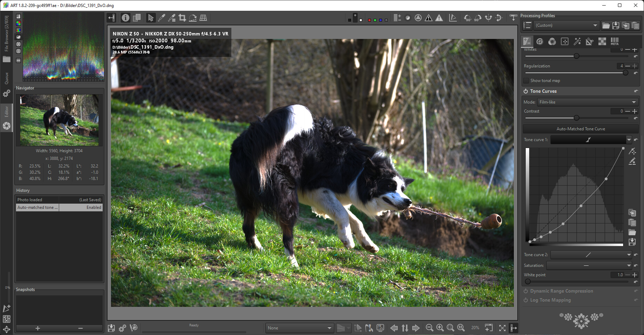644x335 pixels.
Task: Open the Metadata (META) tab
Action: (x=614, y=41)
